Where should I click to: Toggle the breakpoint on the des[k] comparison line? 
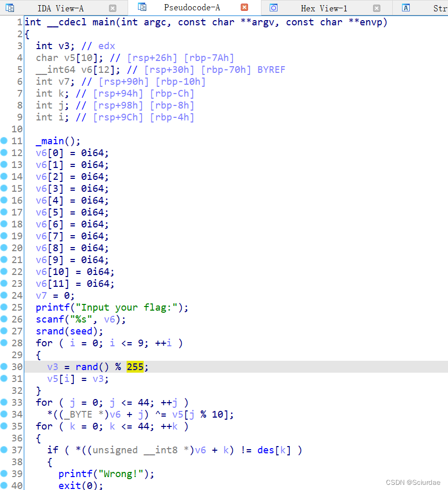[x=5, y=450]
